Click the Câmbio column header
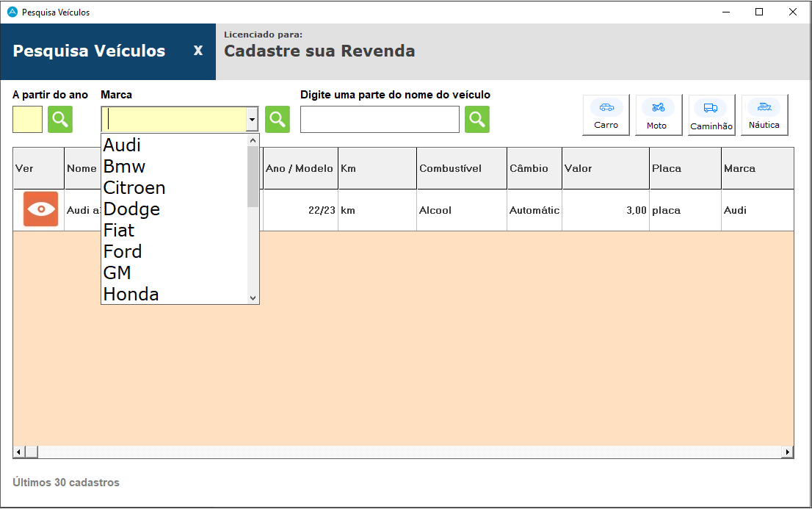 point(534,168)
